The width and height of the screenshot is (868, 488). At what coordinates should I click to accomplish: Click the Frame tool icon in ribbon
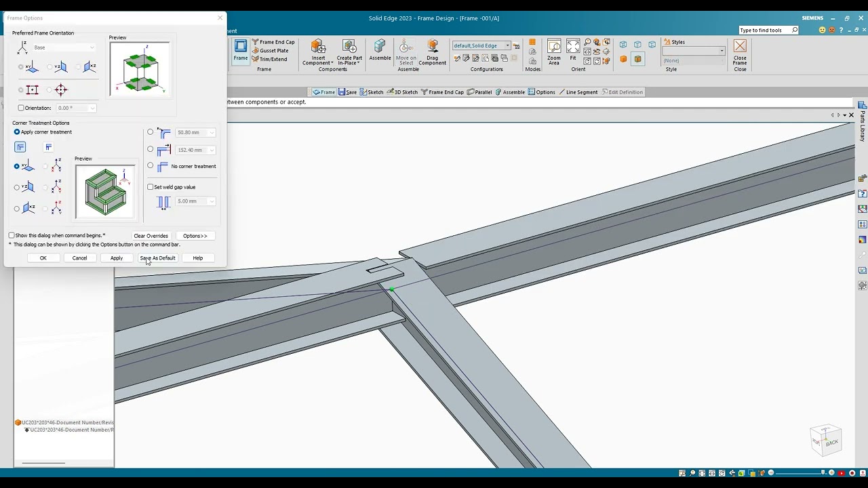click(241, 50)
